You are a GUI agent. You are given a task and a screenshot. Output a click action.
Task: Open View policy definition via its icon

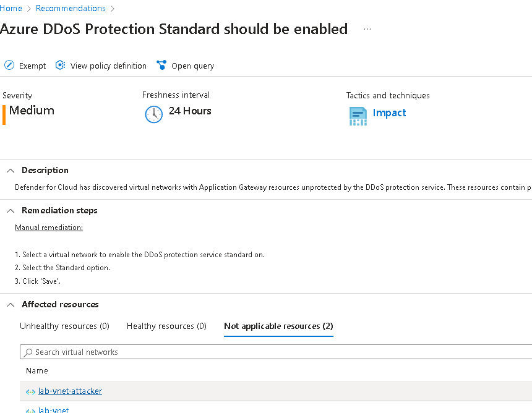click(x=60, y=65)
